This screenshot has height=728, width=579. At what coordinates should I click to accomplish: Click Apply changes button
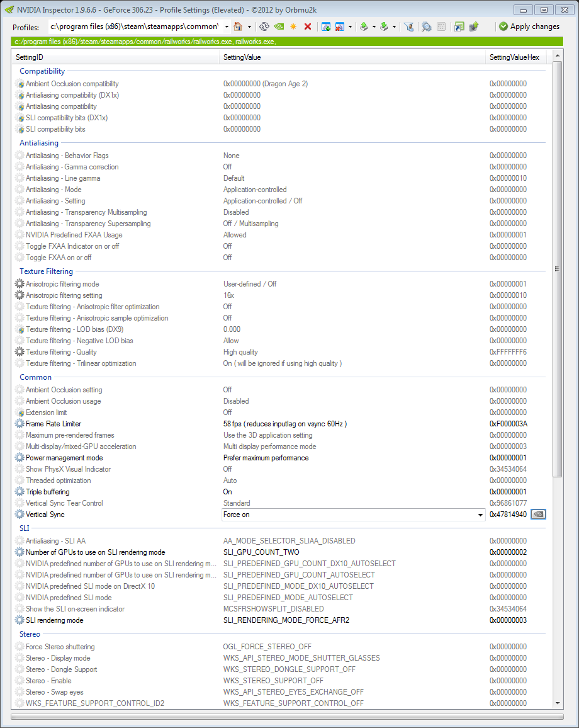point(529,26)
